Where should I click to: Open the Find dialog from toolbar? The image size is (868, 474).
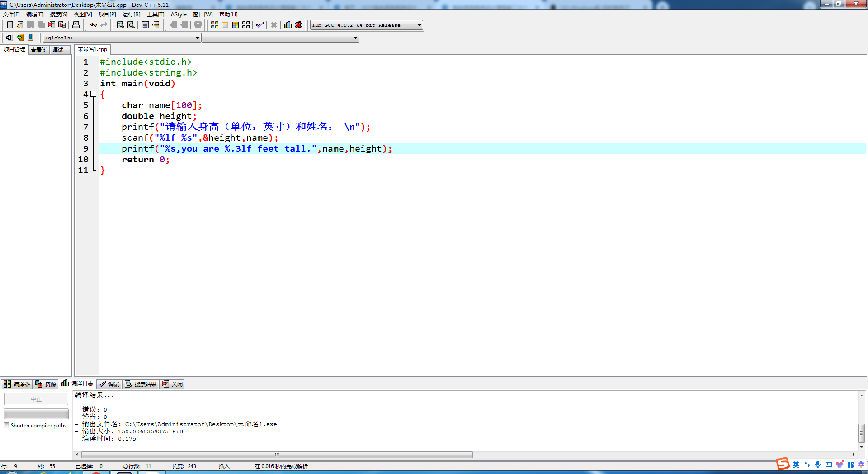coord(121,25)
